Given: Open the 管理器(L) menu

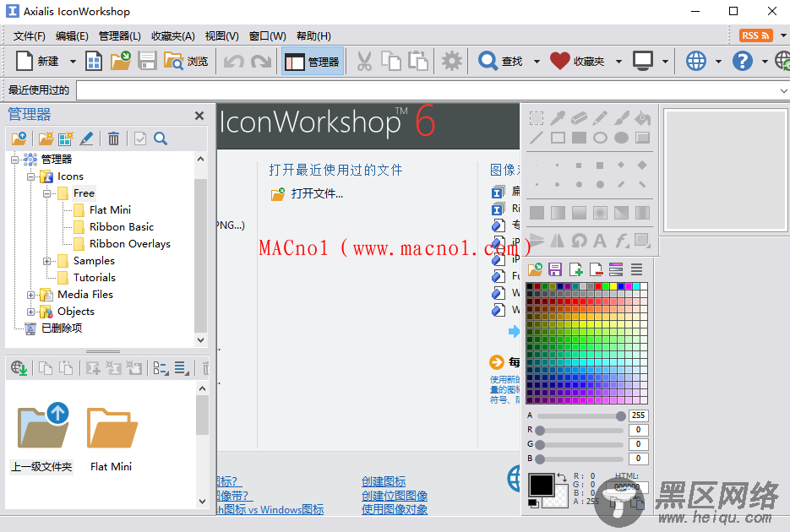Looking at the screenshot, I should (119, 36).
